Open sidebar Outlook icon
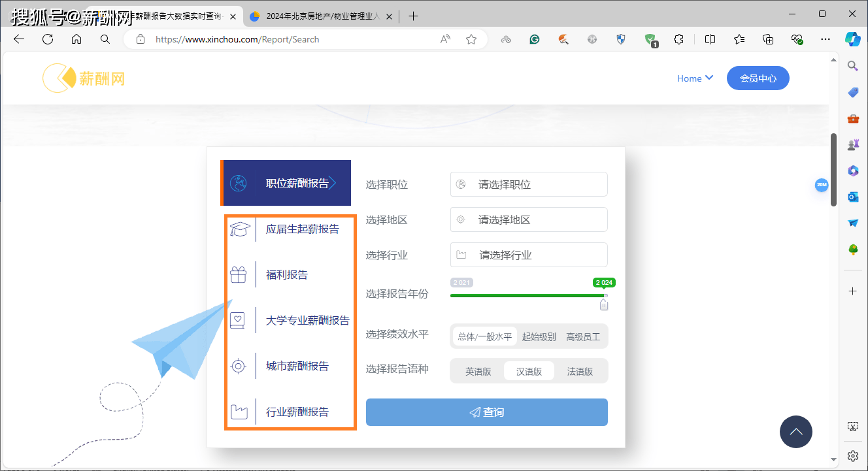868x471 pixels. (853, 197)
